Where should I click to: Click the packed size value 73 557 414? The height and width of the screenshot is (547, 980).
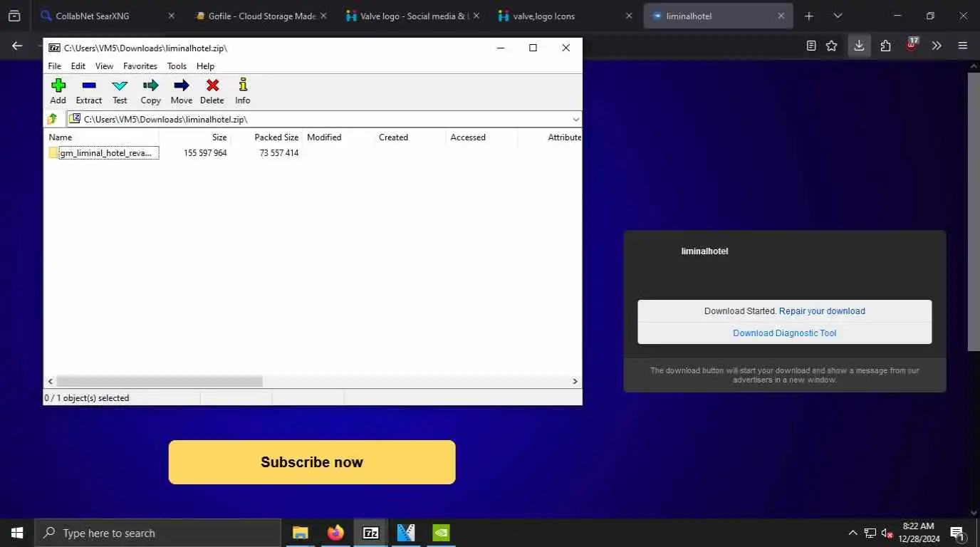tap(279, 153)
